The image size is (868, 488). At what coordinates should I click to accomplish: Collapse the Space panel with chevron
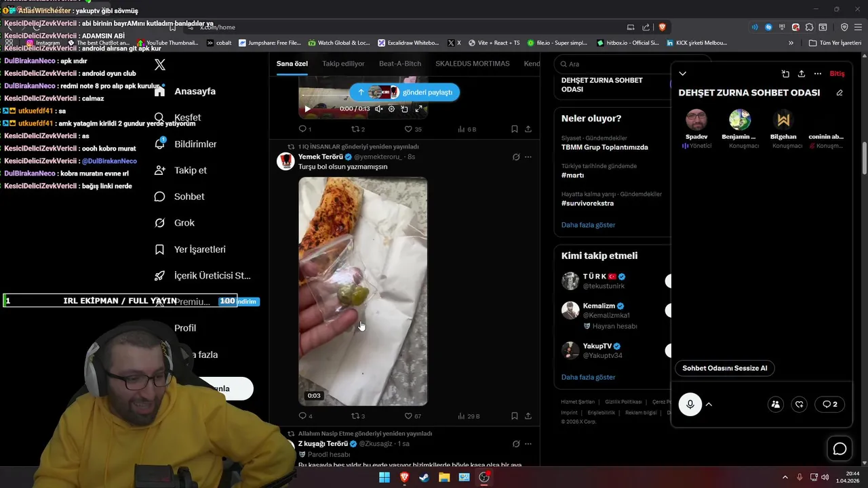[683, 74]
